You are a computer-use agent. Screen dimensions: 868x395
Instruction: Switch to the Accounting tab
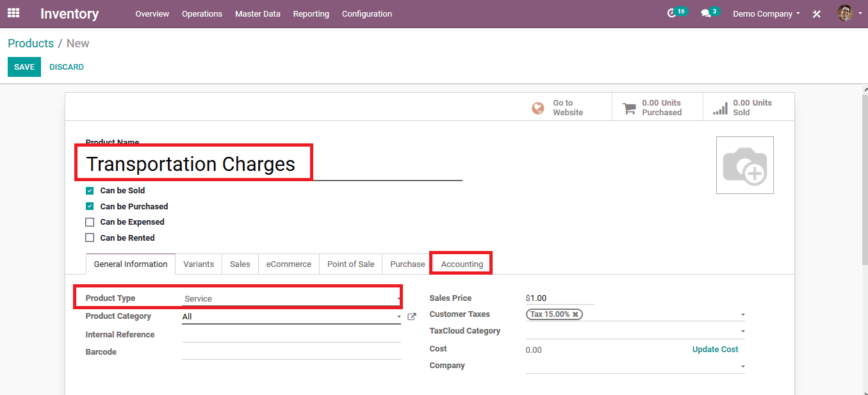point(462,264)
